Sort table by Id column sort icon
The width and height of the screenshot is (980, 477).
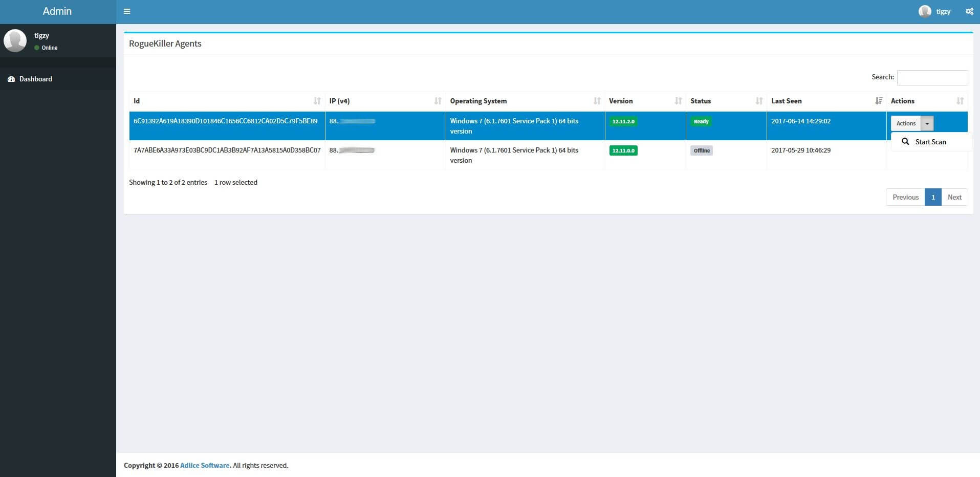(x=317, y=101)
